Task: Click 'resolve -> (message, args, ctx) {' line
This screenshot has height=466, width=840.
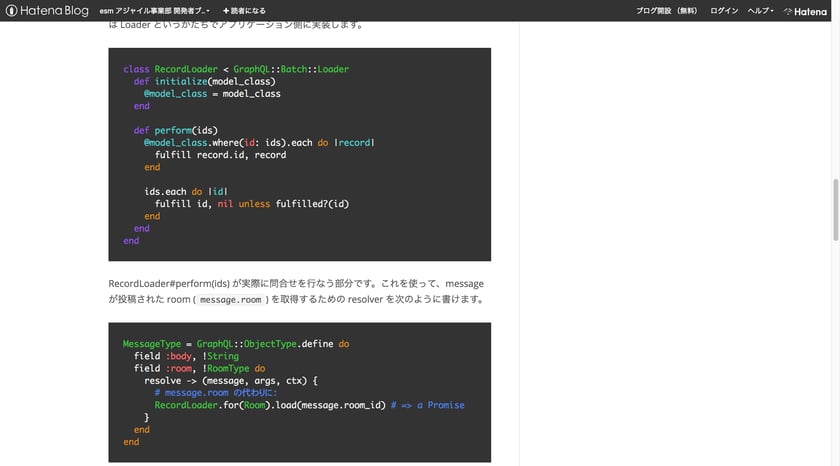Action: [x=231, y=381]
